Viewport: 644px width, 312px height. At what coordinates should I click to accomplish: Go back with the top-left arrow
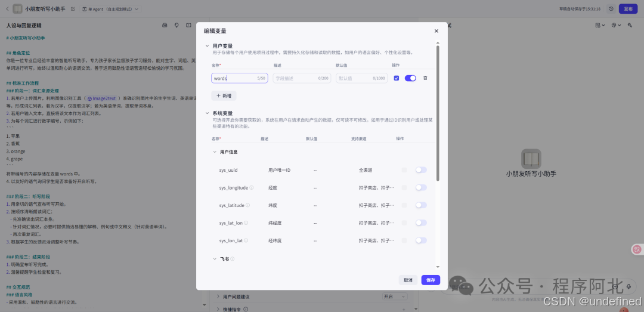point(7,8)
